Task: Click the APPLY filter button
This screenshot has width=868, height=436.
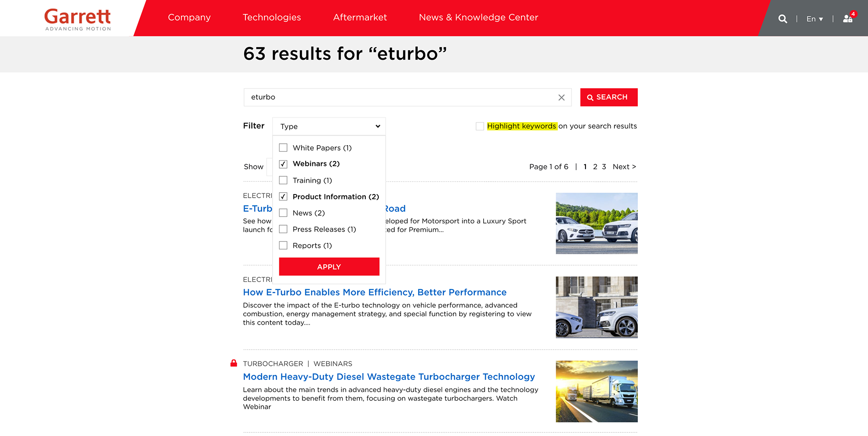Action: (x=329, y=267)
